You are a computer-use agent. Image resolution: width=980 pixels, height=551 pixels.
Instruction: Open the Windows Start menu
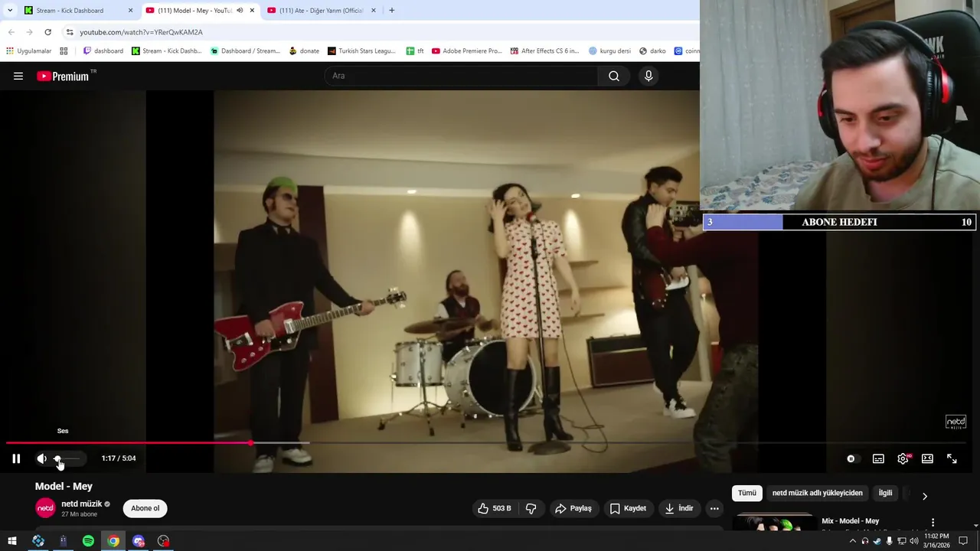click(12, 541)
